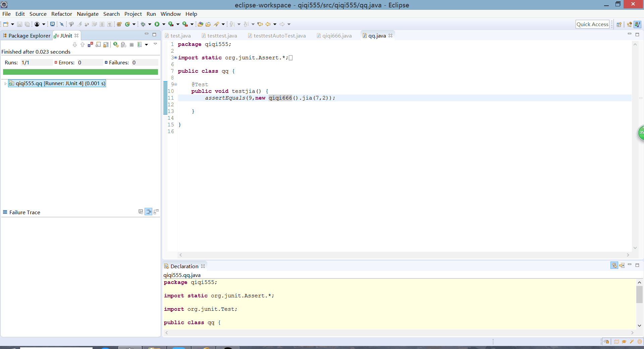644x349 pixels.
Task: Click the New Java Class icon
Action: pos(127,24)
